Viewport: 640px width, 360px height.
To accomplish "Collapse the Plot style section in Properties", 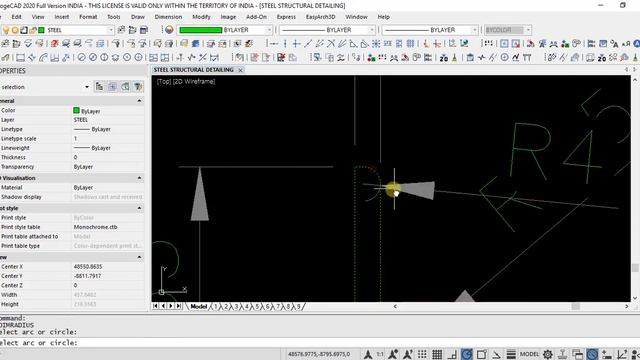I will click(x=139, y=208).
